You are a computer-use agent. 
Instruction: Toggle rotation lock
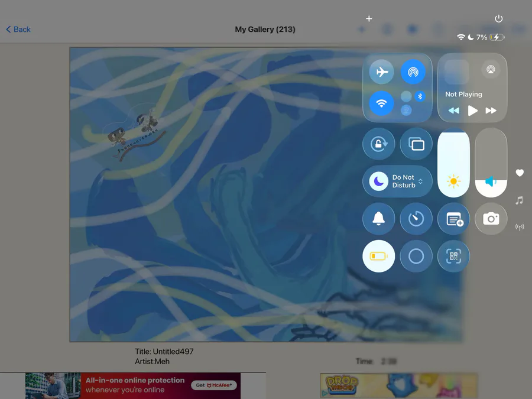tap(379, 144)
